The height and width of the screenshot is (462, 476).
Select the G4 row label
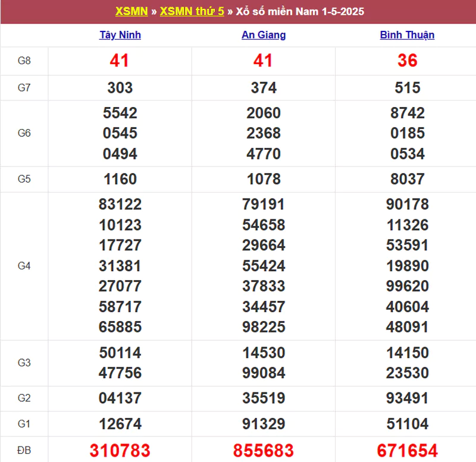pyautogui.click(x=24, y=266)
